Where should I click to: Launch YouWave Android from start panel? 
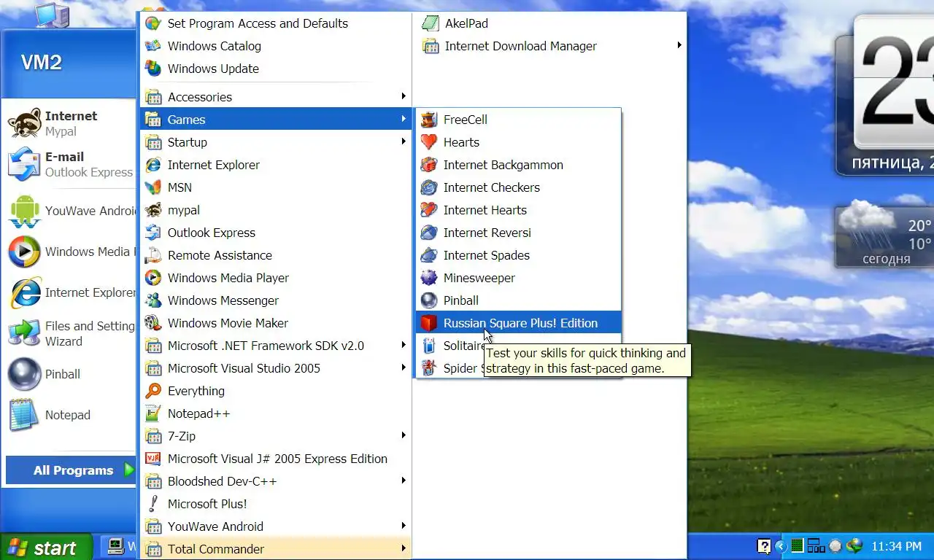pos(70,211)
